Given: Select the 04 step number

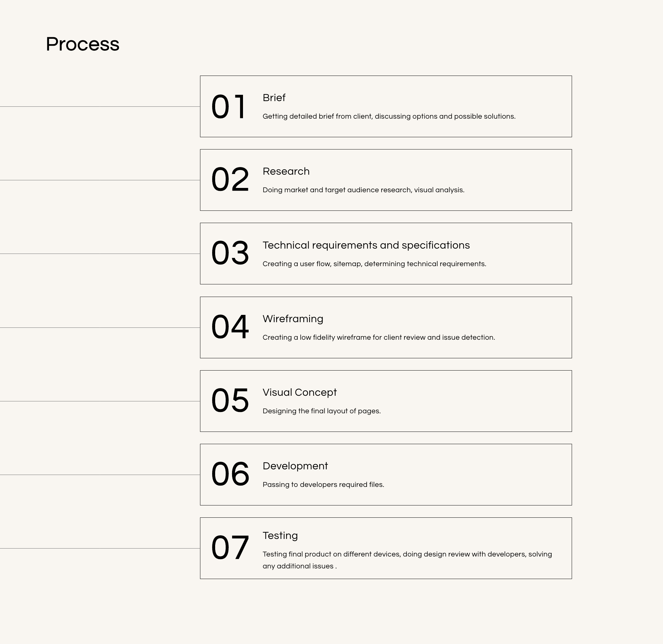Looking at the screenshot, I should (230, 327).
